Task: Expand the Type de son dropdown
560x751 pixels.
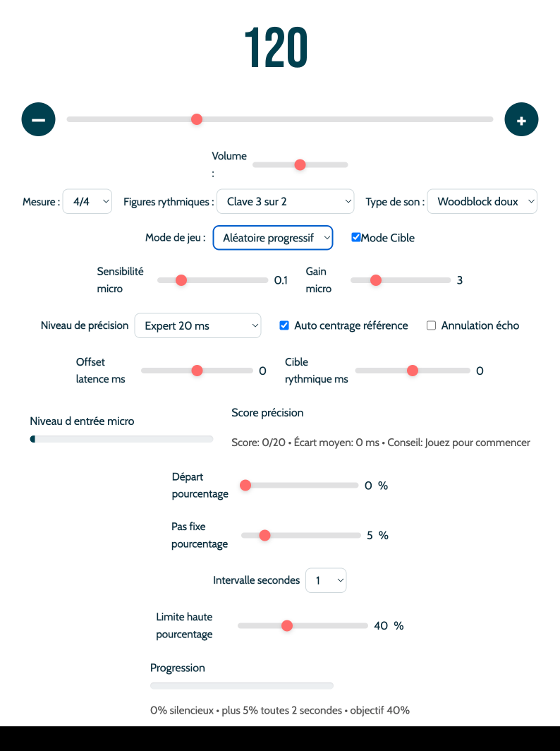Action: [482, 201]
